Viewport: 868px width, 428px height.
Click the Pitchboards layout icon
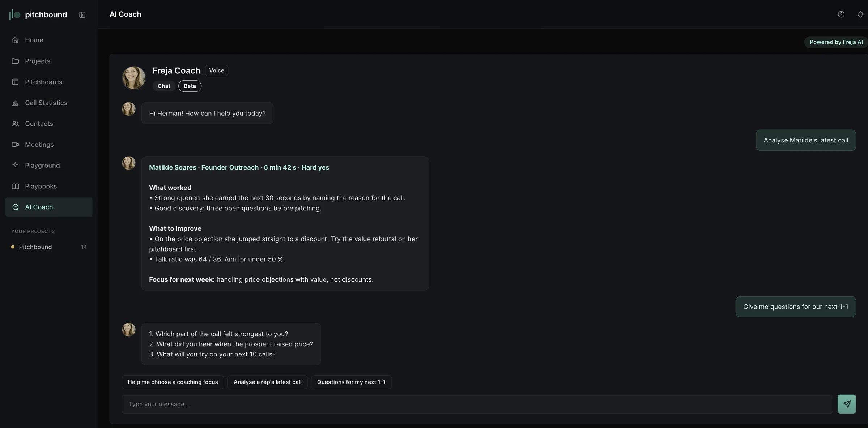[x=15, y=82]
